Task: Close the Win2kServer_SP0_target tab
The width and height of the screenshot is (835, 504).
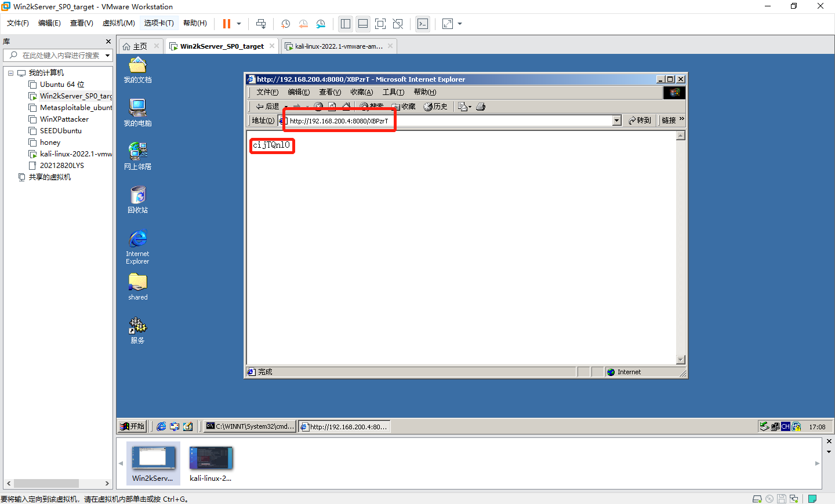Action: tap(272, 46)
